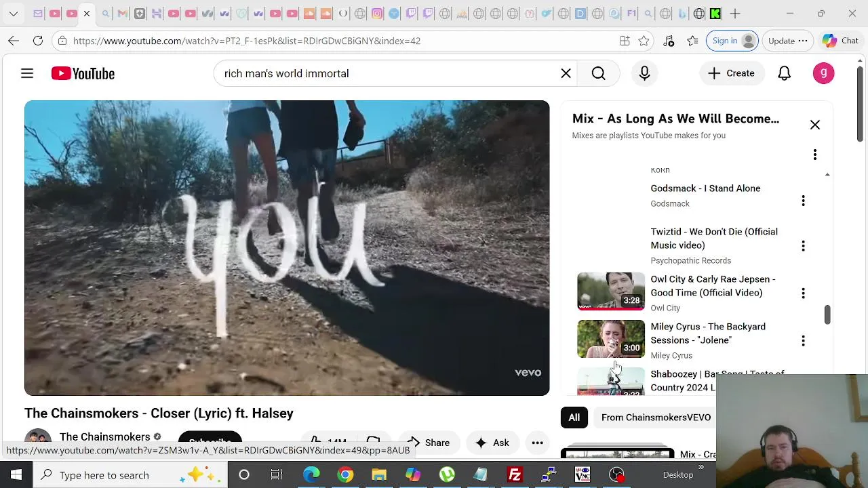Open the browser media control icon
The height and width of the screenshot is (488, 868).
(669, 41)
